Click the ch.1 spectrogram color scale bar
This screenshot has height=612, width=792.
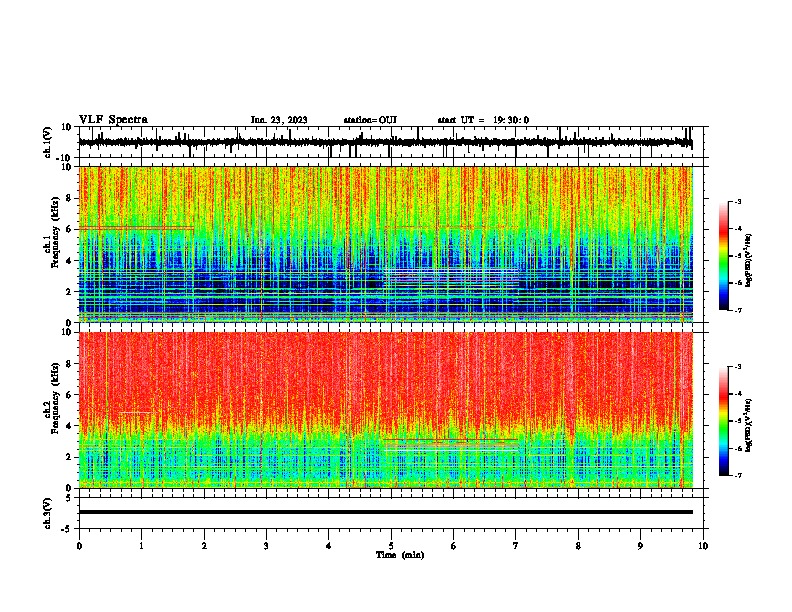[x=723, y=256]
